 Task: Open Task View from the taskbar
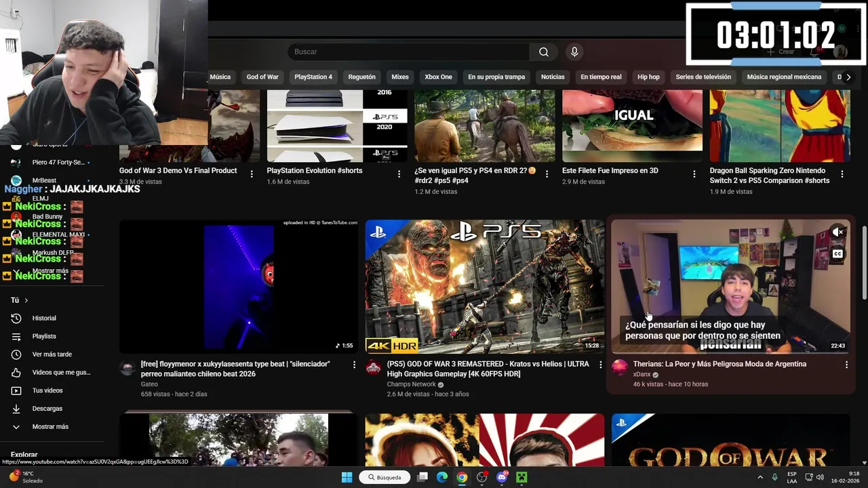[422, 477]
